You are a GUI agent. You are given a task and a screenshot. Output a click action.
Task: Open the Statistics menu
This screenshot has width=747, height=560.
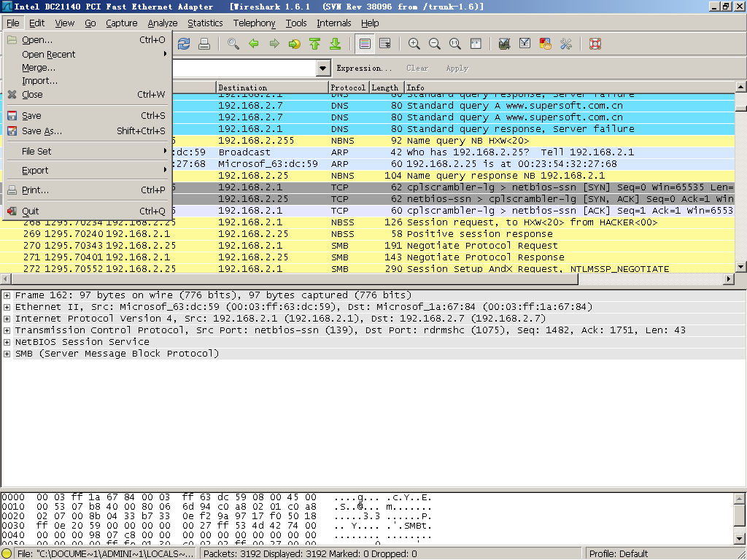tap(205, 23)
